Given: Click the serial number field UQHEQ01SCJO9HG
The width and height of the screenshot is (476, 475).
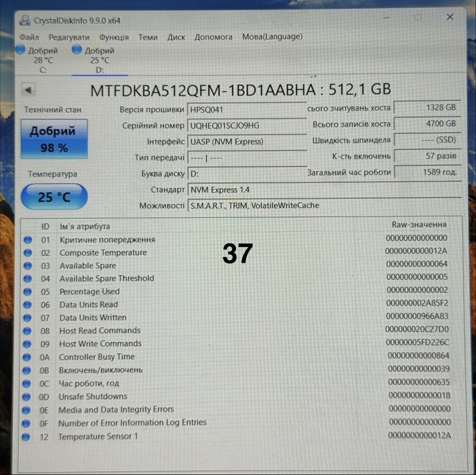Looking at the screenshot, I should click(247, 126).
